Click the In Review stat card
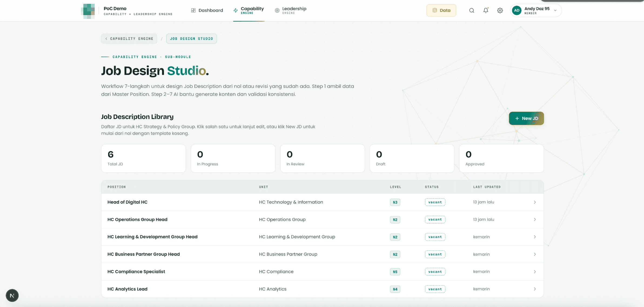The image size is (644, 307). click(x=323, y=158)
